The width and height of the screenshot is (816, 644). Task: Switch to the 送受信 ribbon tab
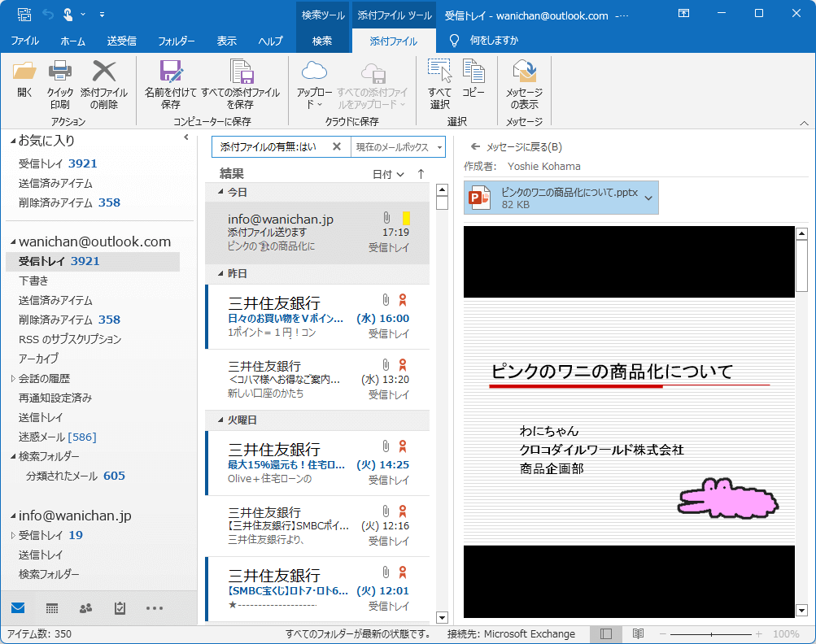122,41
